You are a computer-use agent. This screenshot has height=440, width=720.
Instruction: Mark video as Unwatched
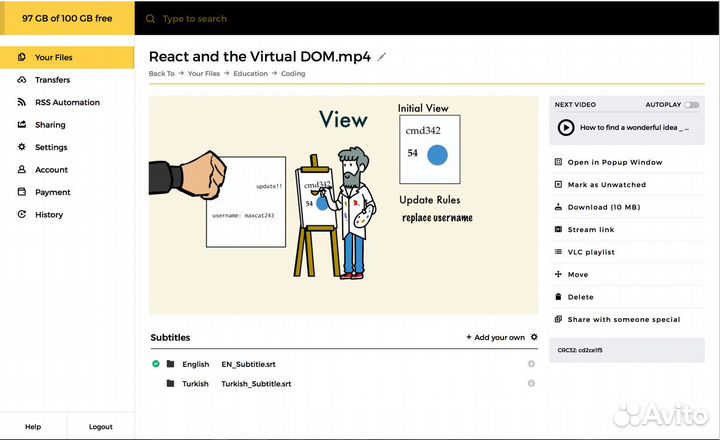click(x=606, y=185)
